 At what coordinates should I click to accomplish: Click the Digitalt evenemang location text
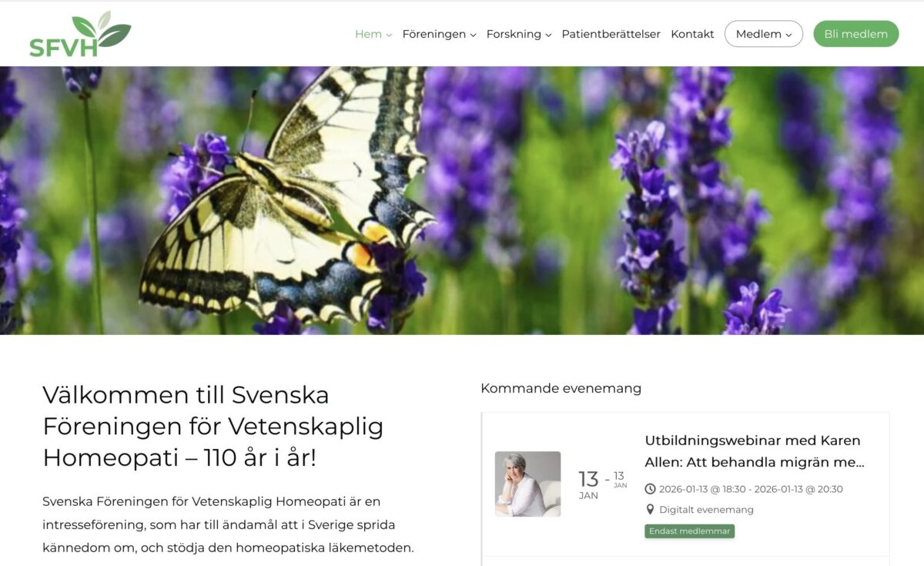[x=707, y=510]
